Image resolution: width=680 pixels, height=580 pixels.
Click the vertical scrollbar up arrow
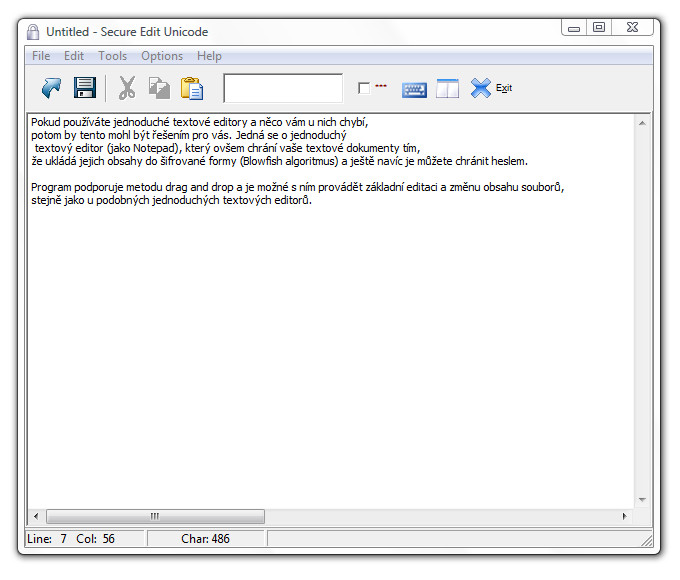point(642,124)
